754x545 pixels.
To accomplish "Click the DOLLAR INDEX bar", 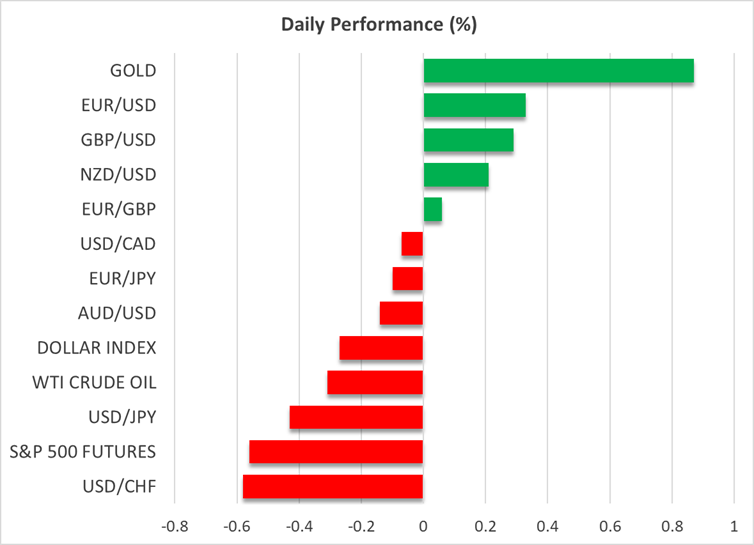I will coord(381,348).
